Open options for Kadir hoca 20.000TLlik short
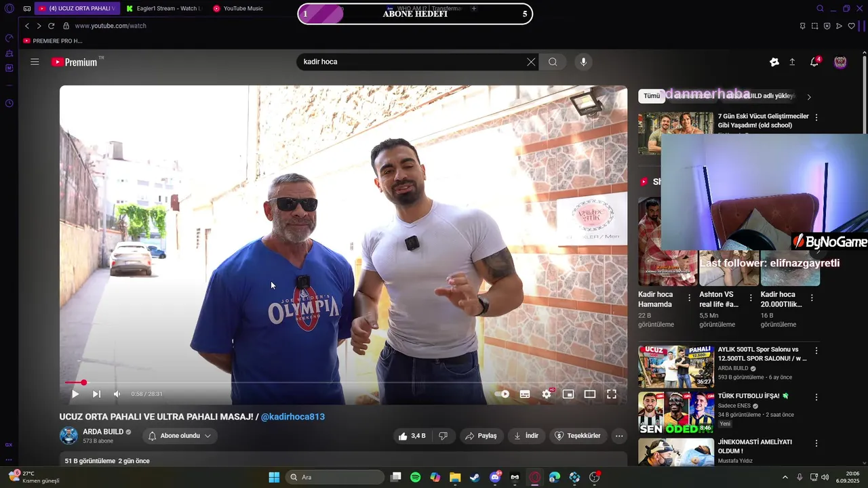 (x=812, y=298)
